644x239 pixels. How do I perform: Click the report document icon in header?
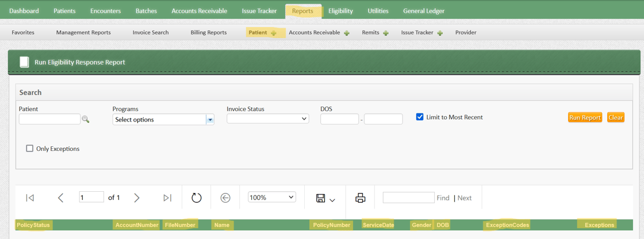(x=25, y=62)
